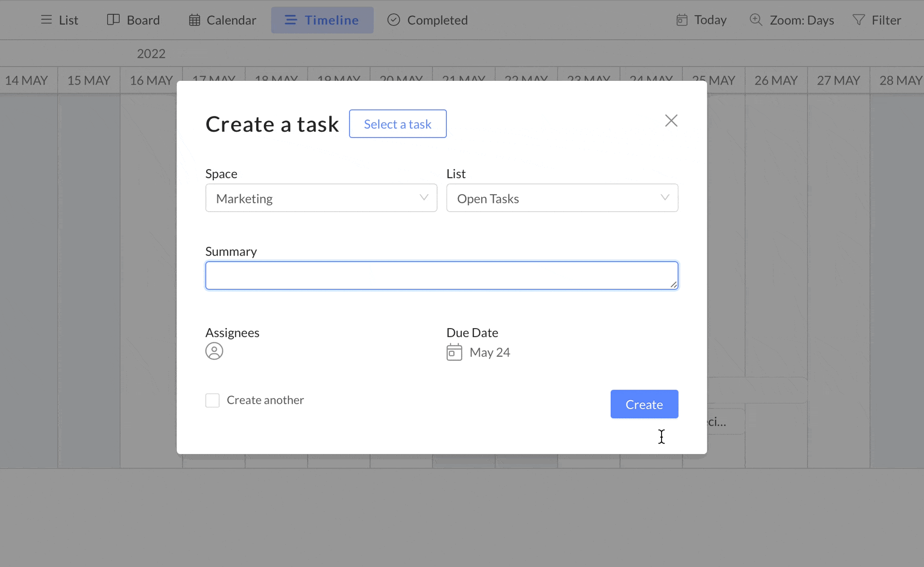This screenshot has width=924, height=567.
Task: Click the Today calendar icon
Action: click(x=681, y=20)
